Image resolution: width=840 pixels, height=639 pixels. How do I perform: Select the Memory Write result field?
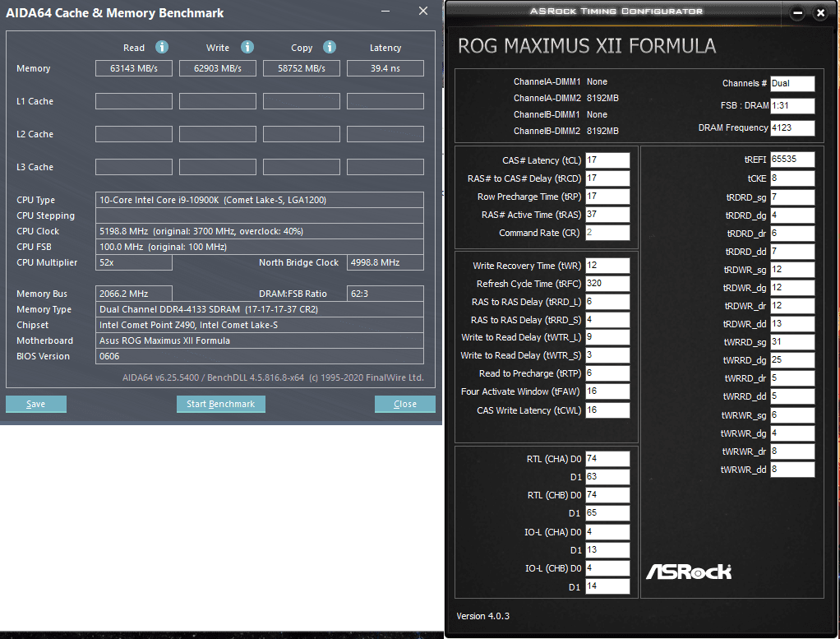[218, 68]
